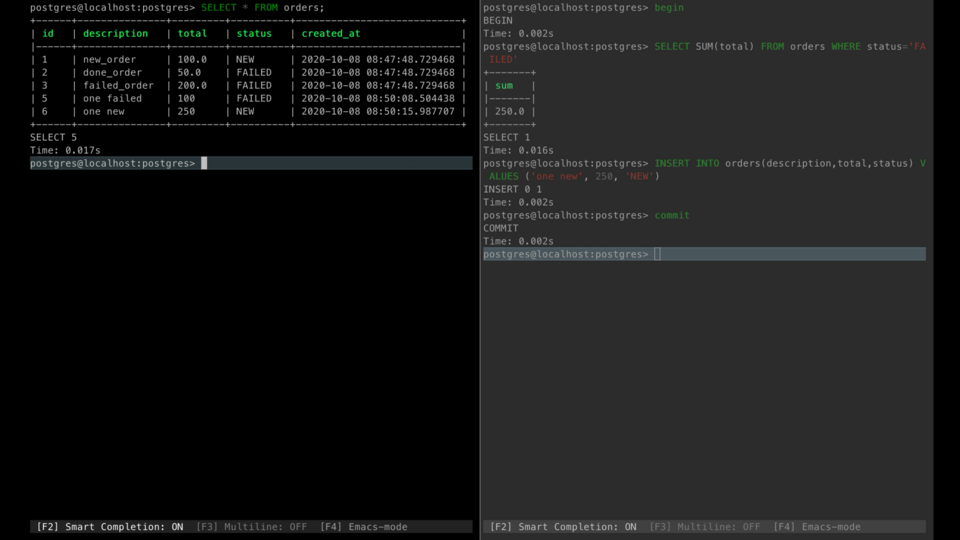
Task: Select the 'done_order' description cell
Action: pos(112,72)
